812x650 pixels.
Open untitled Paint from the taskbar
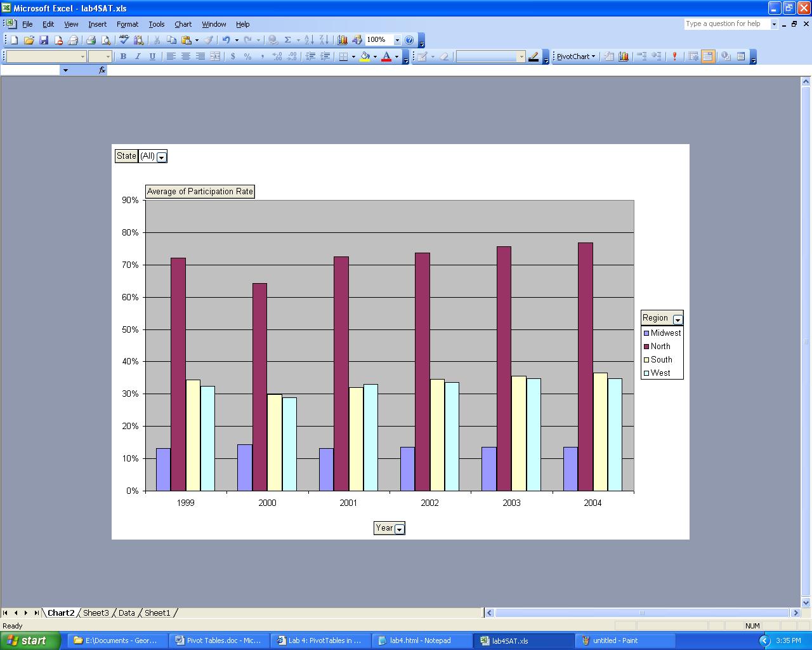[x=625, y=640]
